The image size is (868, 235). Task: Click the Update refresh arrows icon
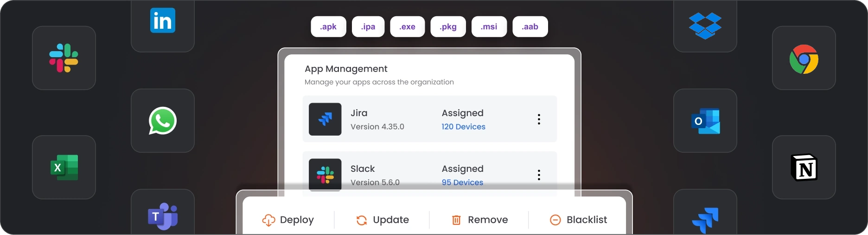point(362,220)
